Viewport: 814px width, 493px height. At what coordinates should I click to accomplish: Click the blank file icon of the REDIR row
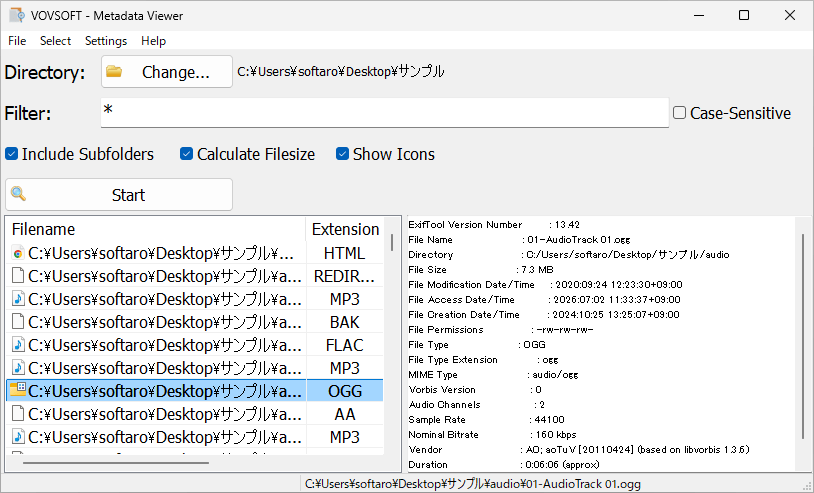(18, 276)
